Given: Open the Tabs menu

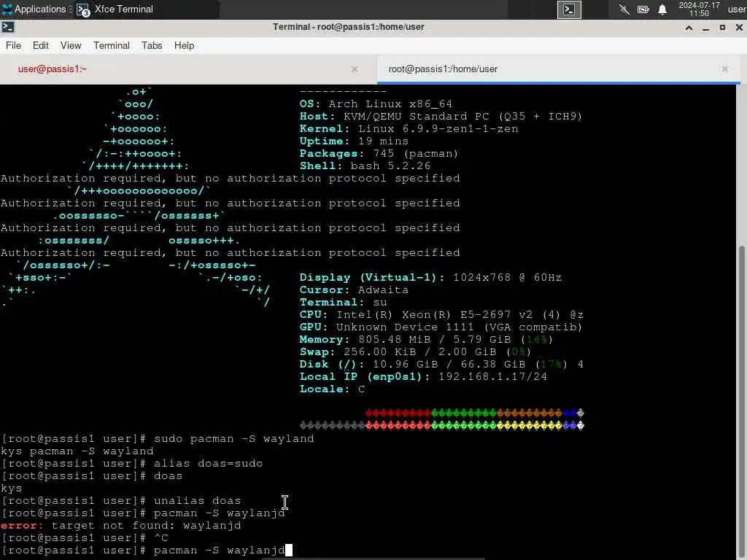Looking at the screenshot, I should pos(152,45).
